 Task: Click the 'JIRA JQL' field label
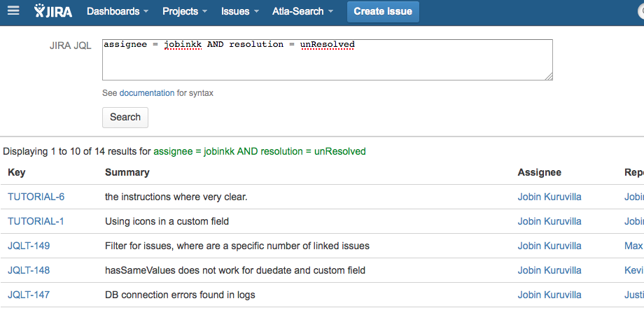point(71,45)
